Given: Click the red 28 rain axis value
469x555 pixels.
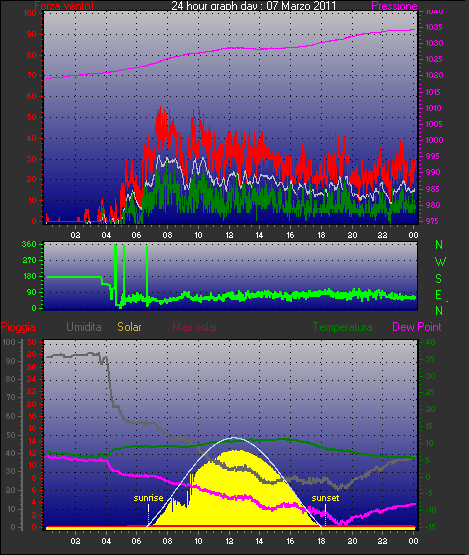Looking at the screenshot, I should [x=32, y=355].
